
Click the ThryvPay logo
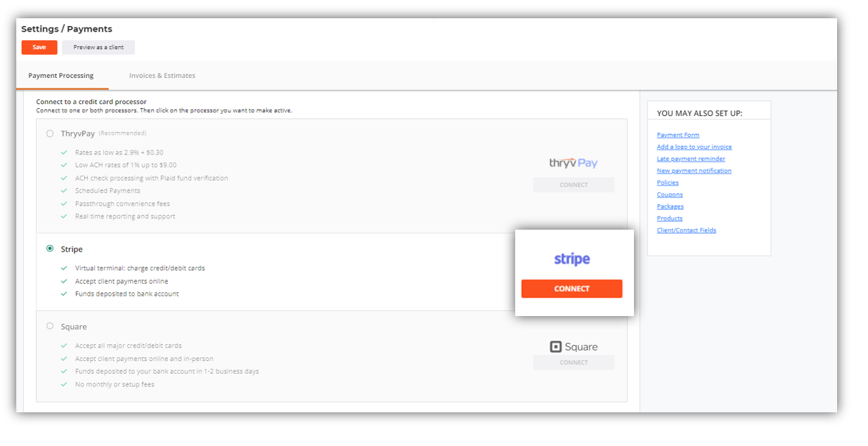tap(574, 163)
